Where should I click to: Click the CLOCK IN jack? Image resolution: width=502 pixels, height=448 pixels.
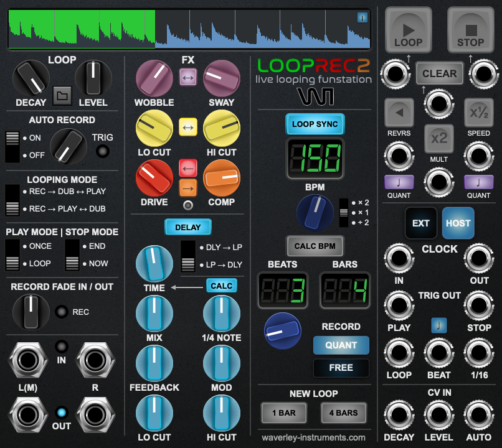(399, 258)
